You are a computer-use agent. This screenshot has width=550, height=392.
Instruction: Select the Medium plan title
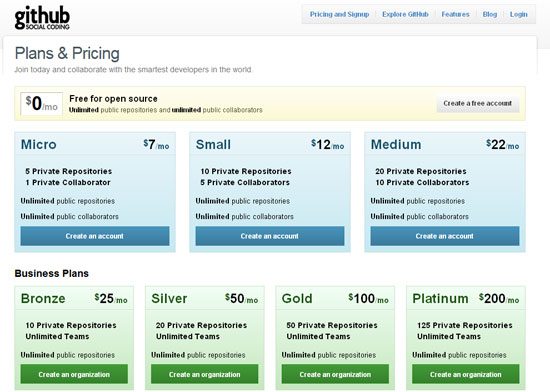[x=396, y=144]
